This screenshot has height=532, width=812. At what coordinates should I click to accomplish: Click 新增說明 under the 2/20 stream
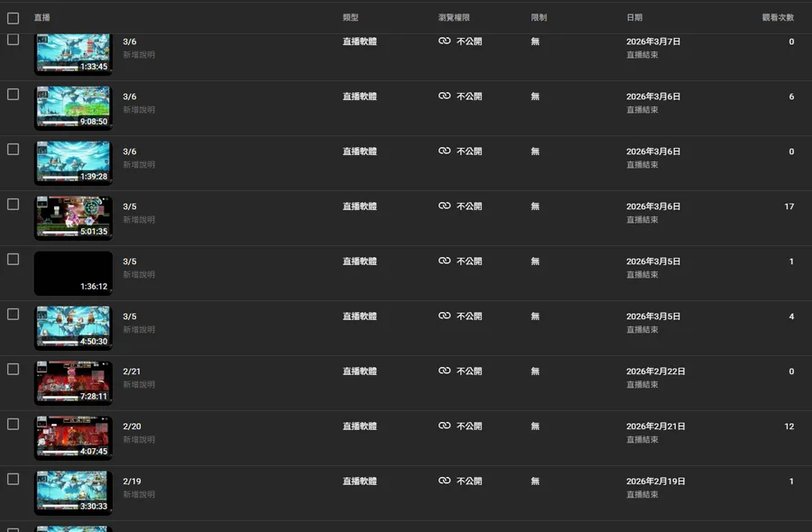point(139,440)
